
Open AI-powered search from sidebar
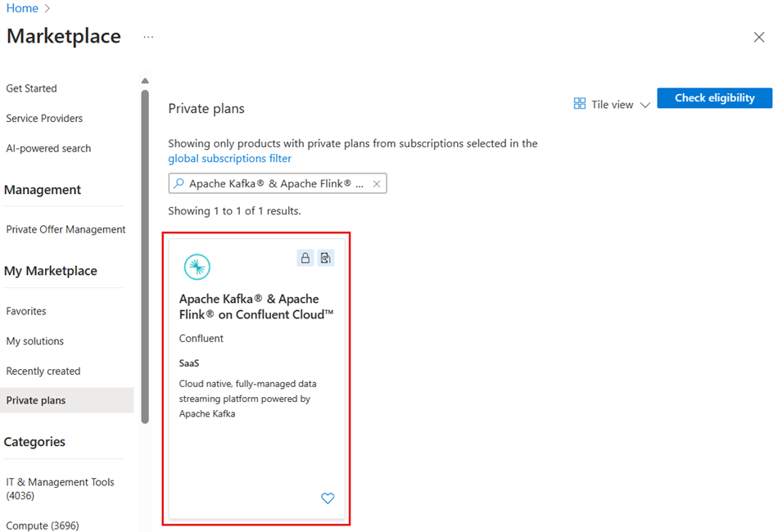pyautogui.click(x=48, y=148)
